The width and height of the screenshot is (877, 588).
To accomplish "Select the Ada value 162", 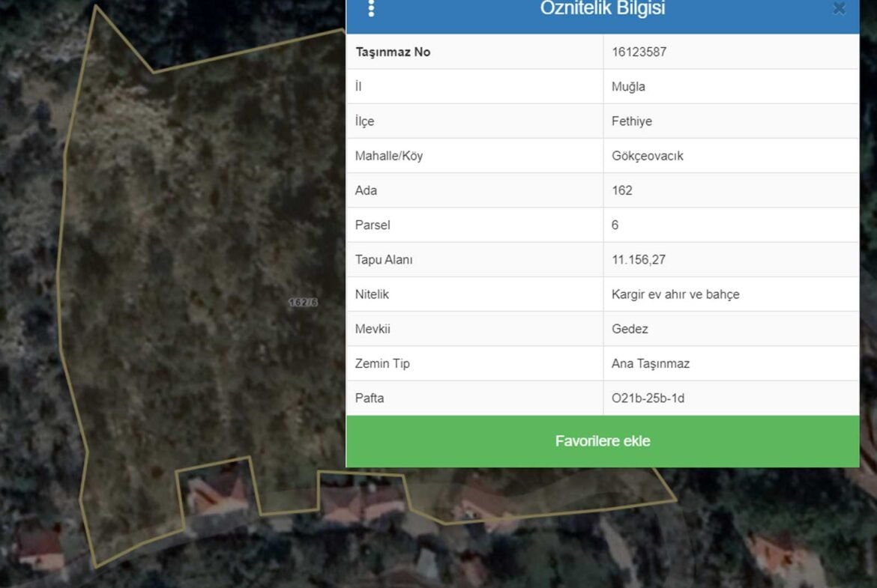I will [622, 190].
